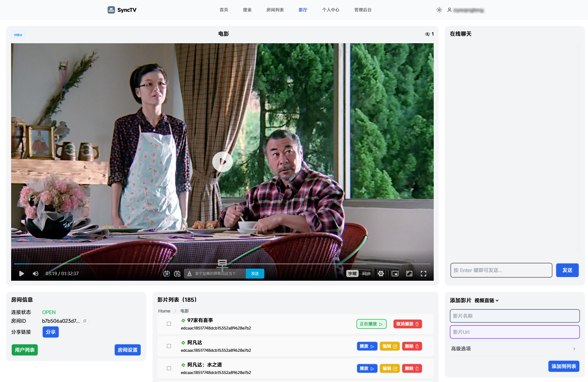
Task: Play the video with the center play button
Action: [222, 162]
